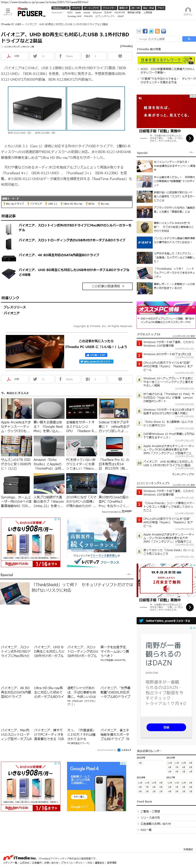Click the Hatena B! 2 button under headline
This screenshot has height=868, width=196.
94,56
